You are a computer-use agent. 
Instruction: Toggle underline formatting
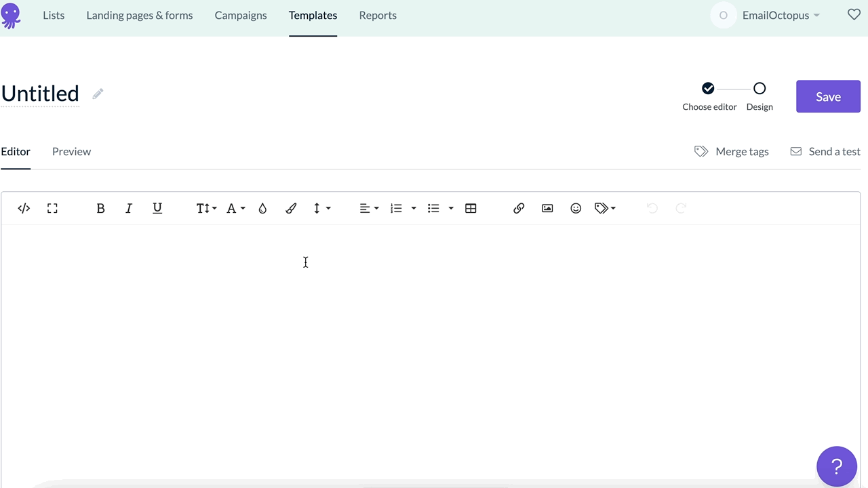pos(157,208)
